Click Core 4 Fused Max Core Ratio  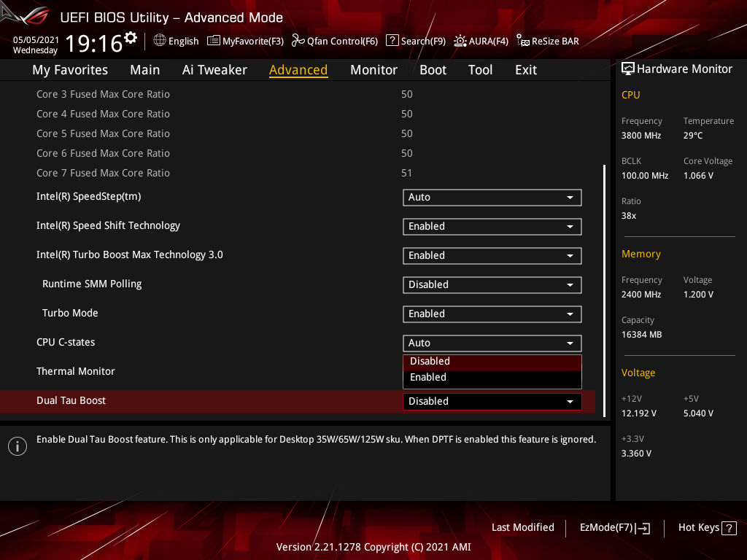[103, 114]
